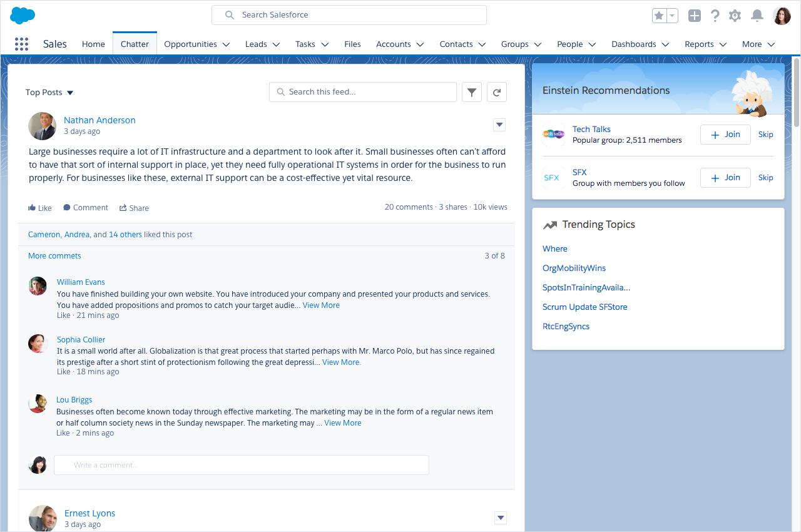This screenshot has width=801, height=532.
Task: Open the feed filter icon
Action: click(x=472, y=91)
